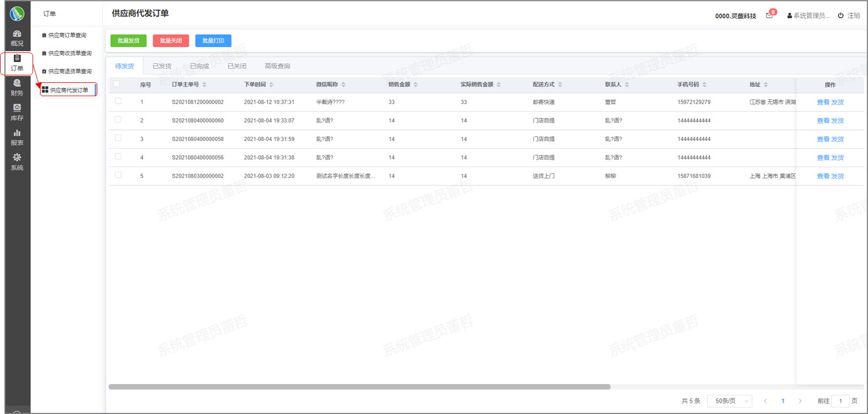The height and width of the screenshot is (414, 868).
Task: Click order number S2021081200000002
Action: [x=198, y=102]
